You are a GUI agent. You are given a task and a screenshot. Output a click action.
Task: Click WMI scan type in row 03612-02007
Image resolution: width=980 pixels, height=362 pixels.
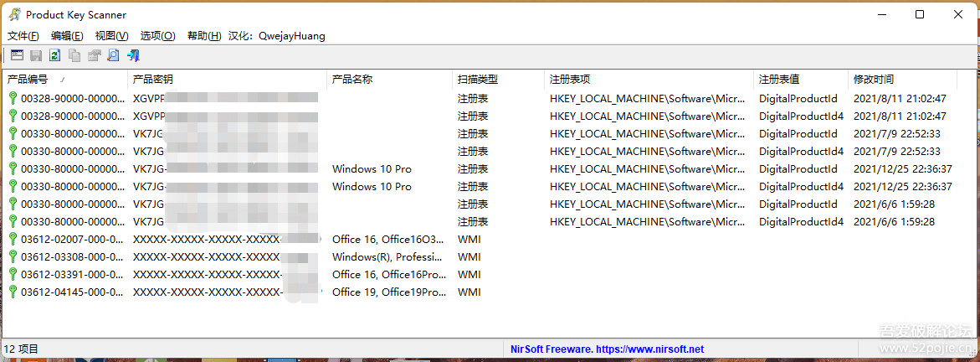469,240
